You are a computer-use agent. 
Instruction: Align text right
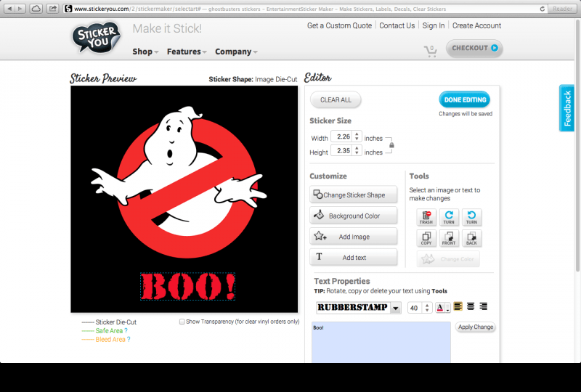tap(483, 306)
